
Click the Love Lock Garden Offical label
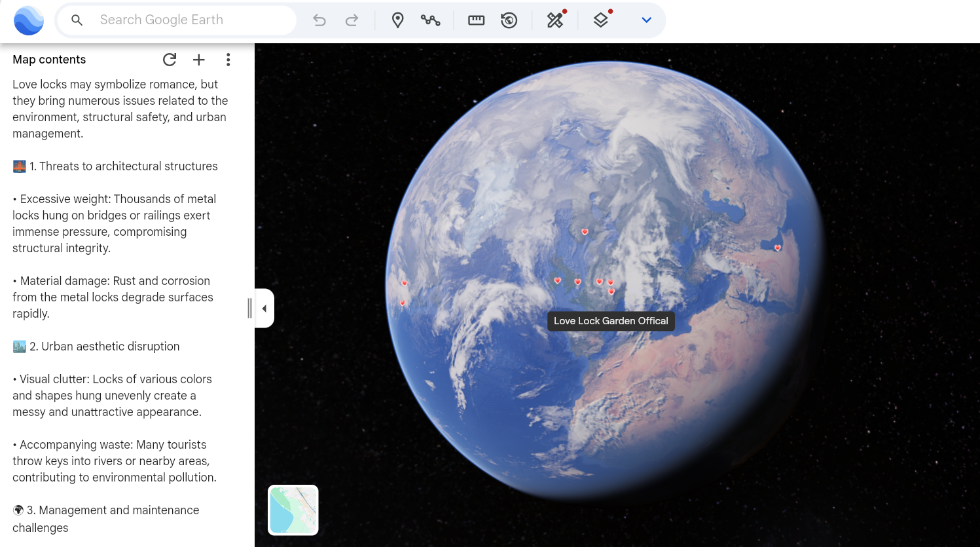click(x=611, y=321)
